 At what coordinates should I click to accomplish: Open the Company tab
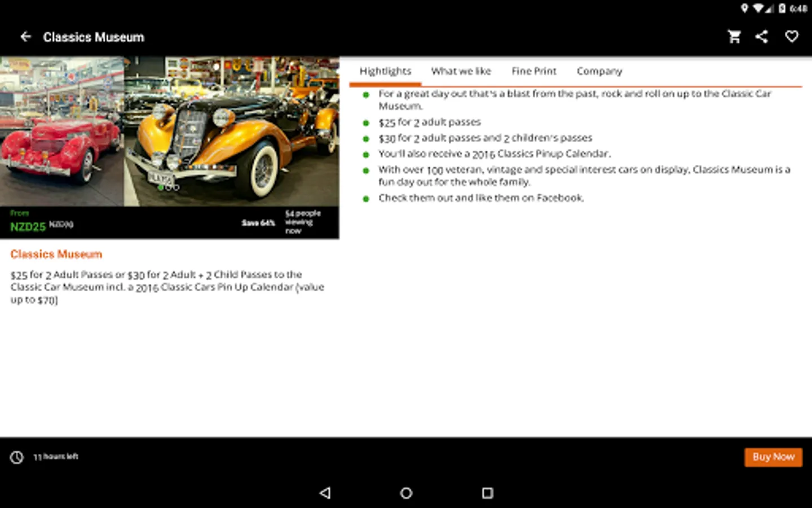pyautogui.click(x=599, y=71)
